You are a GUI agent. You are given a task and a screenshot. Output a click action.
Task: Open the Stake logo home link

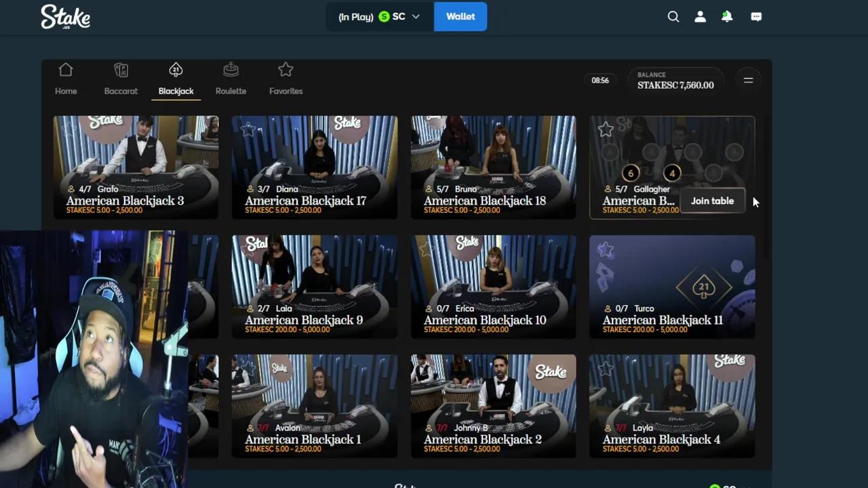click(65, 16)
